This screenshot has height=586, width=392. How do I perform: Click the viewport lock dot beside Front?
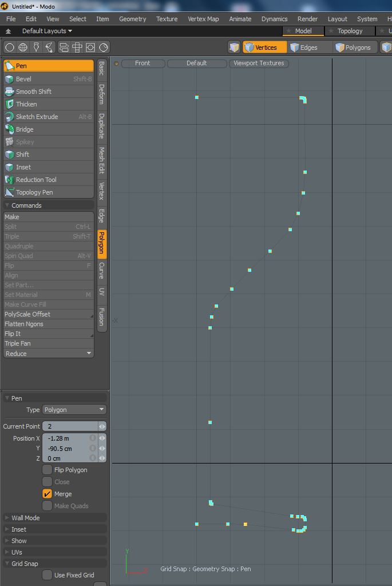coord(116,64)
